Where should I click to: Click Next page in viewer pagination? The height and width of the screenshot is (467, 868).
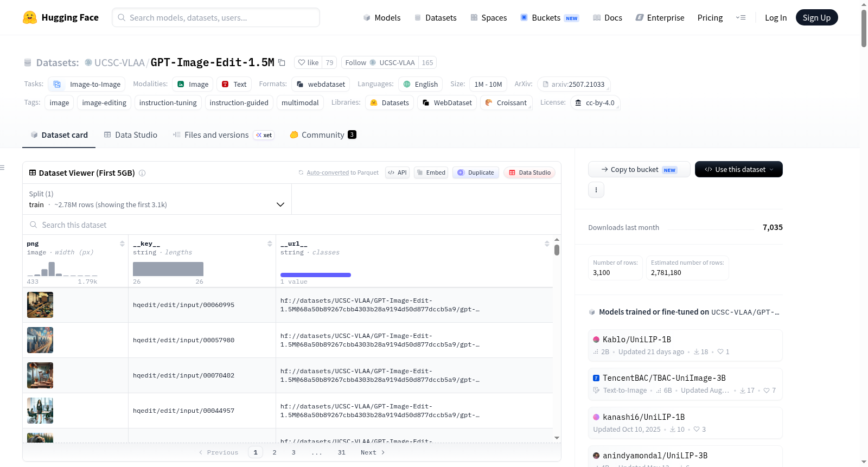373,452
